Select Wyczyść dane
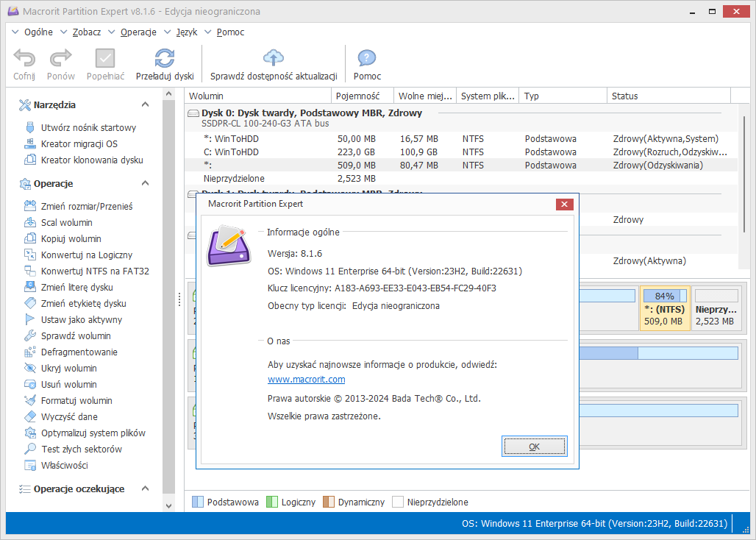This screenshot has height=540, width=756. pyautogui.click(x=69, y=416)
